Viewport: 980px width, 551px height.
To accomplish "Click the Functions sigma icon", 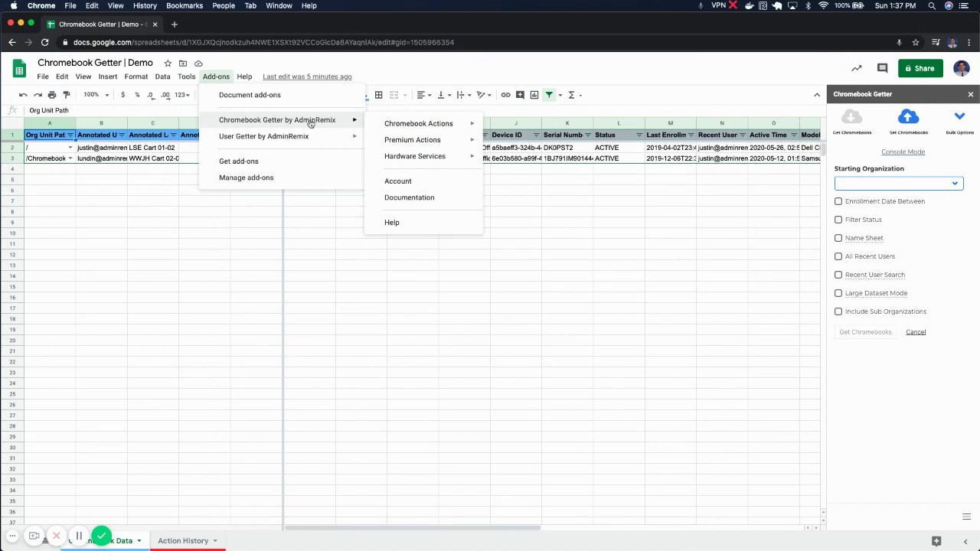I will click(x=571, y=95).
